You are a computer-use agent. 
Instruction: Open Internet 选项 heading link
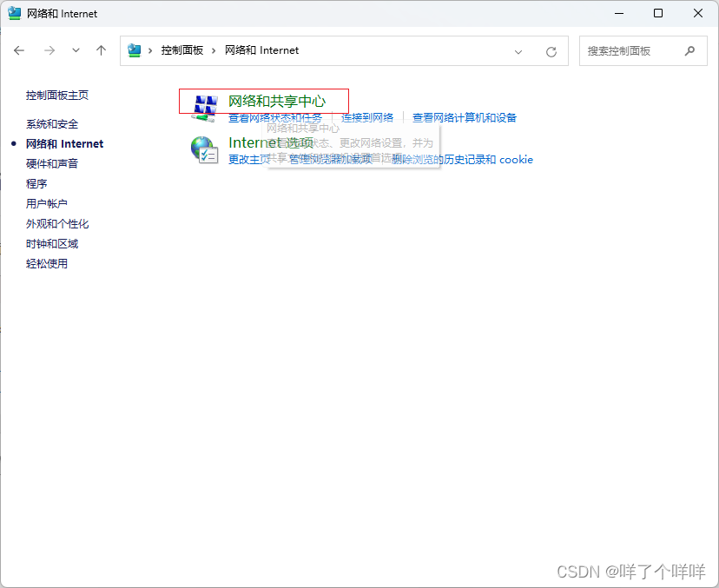coord(271,142)
